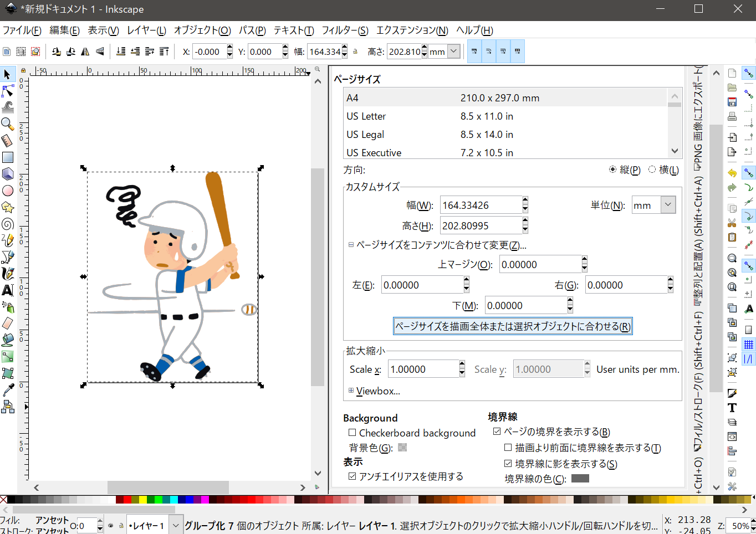Open the ファイル(F) menu
The image size is (756, 534).
pos(22,30)
